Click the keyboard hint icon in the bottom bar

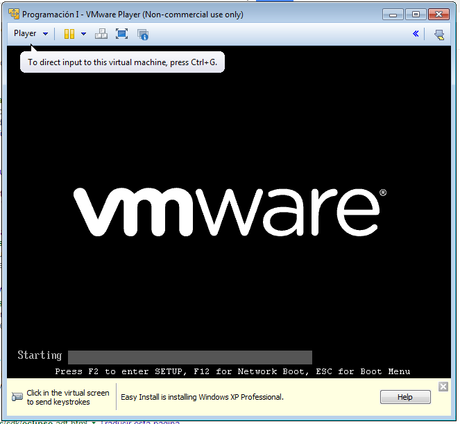(x=17, y=397)
